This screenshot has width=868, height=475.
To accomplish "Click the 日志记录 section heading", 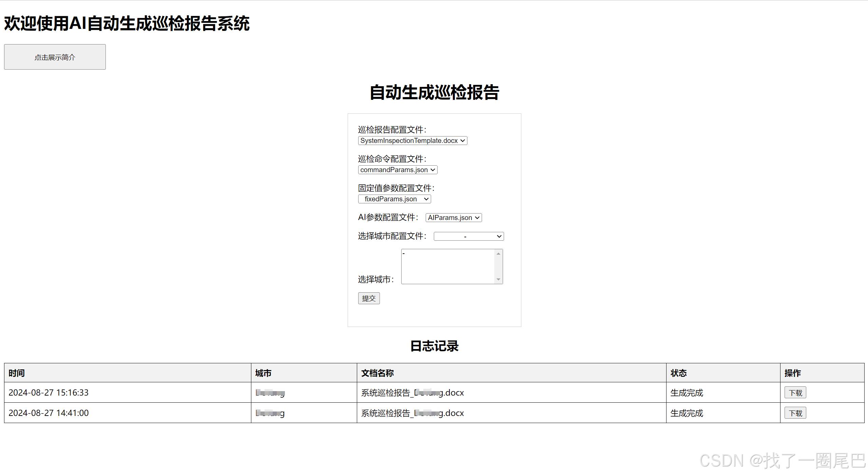I will click(434, 346).
